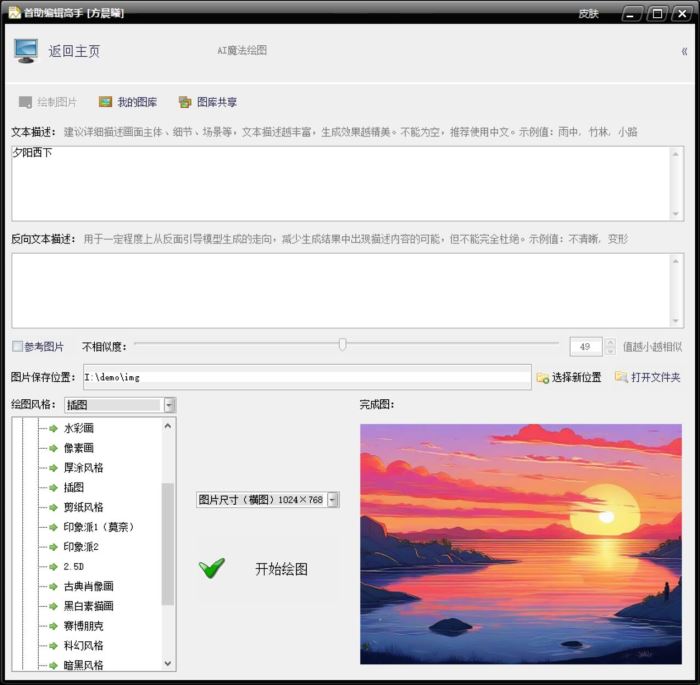Click the green checkmark start icon
The image size is (700, 685).
212,569
